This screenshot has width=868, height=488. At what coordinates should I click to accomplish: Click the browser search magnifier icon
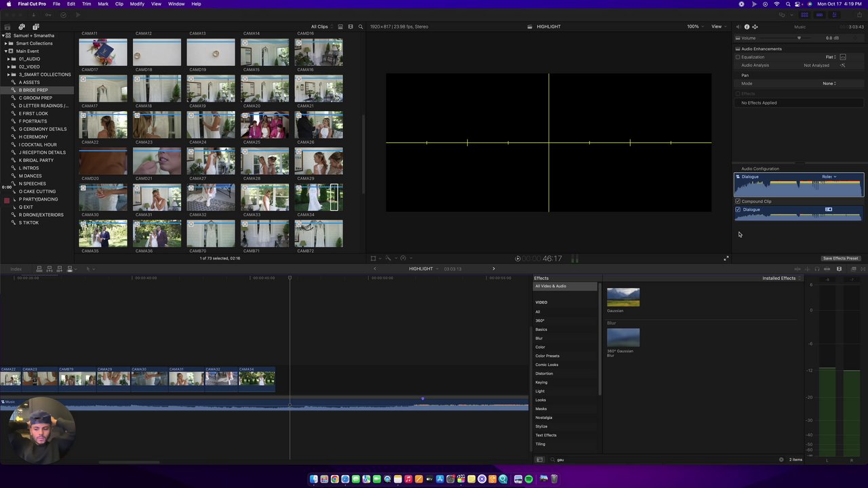click(x=361, y=26)
